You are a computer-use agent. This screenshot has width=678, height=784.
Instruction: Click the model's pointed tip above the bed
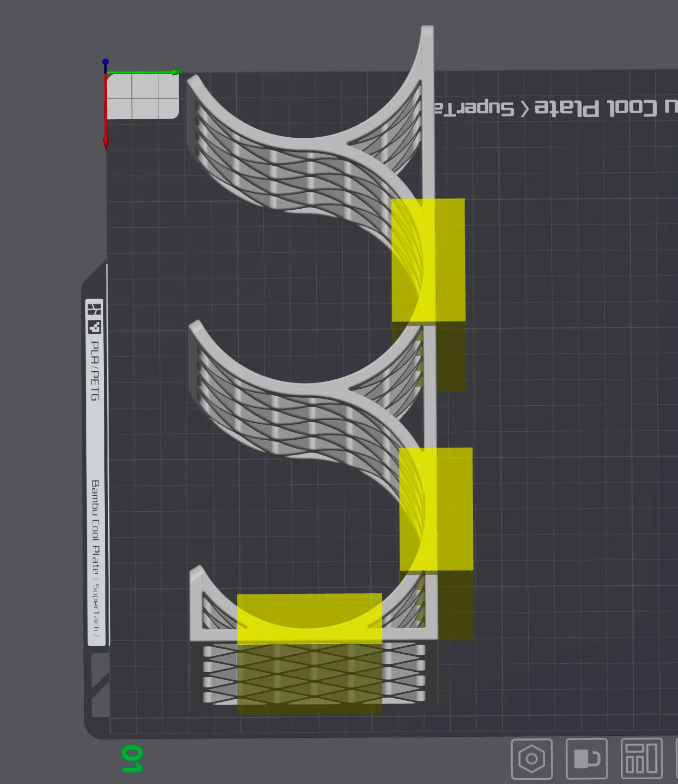(427, 32)
